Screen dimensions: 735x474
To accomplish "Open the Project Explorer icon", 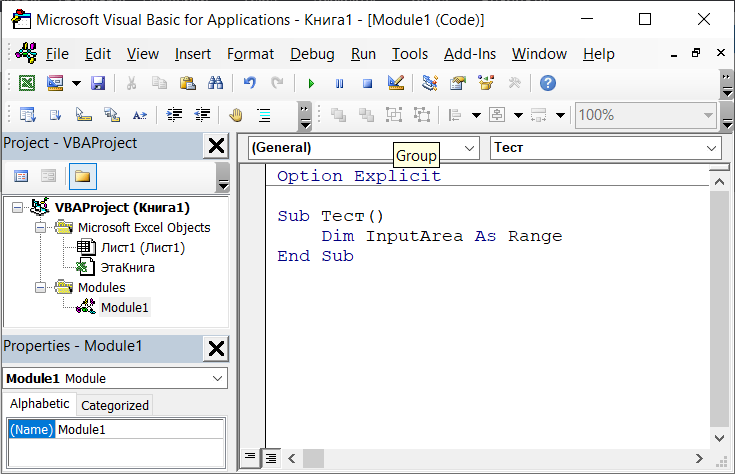I will coord(429,83).
